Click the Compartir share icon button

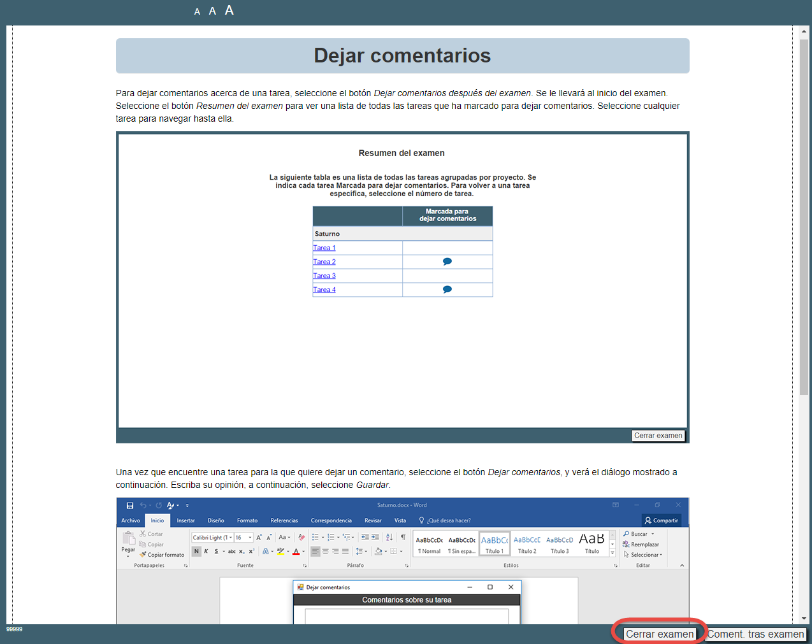click(x=661, y=520)
